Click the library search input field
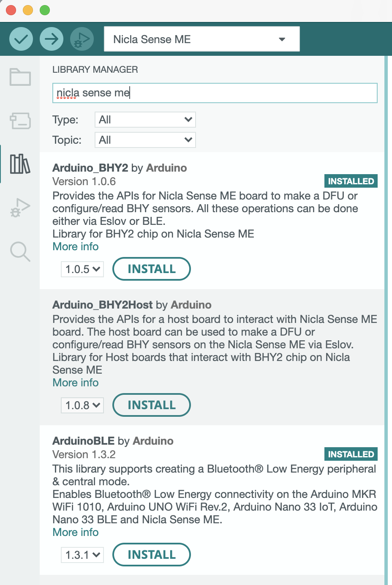This screenshot has height=585, width=392. [x=215, y=93]
